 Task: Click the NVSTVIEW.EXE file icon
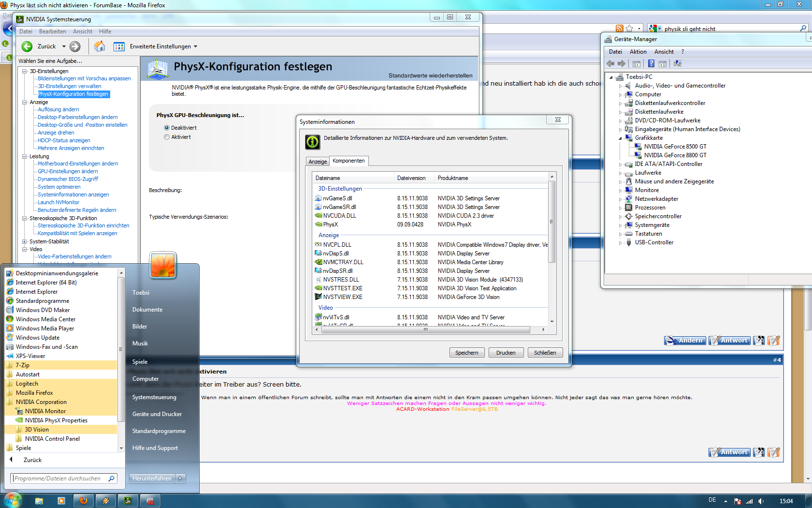(x=319, y=297)
